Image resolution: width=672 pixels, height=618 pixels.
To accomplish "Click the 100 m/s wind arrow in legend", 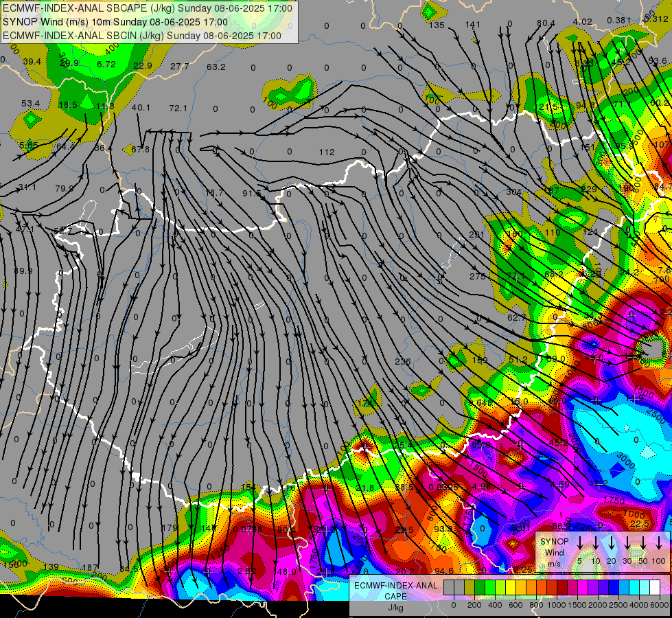I will tap(659, 543).
